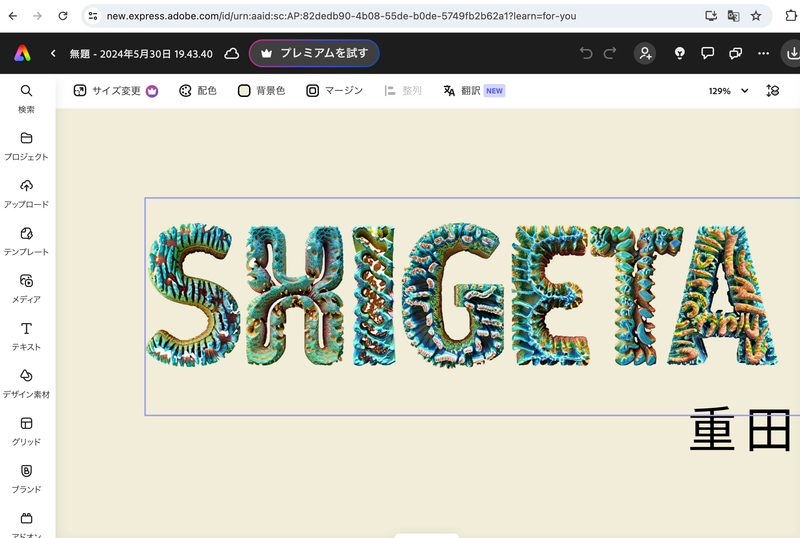The image size is (800, 538).
Task: Open the アドオン (Add-ons) panel
Action: click(x=27, y=525)
